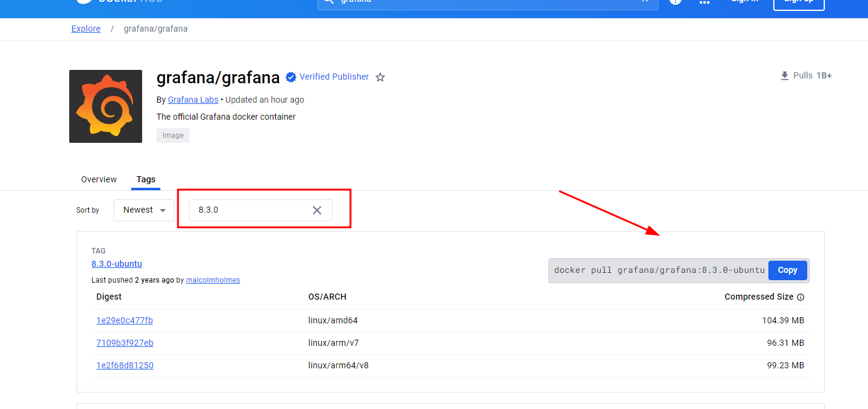The width and height of the screenshot is (868, 409).
Task: Click the Pulls download icon
Action: (785, 76)
